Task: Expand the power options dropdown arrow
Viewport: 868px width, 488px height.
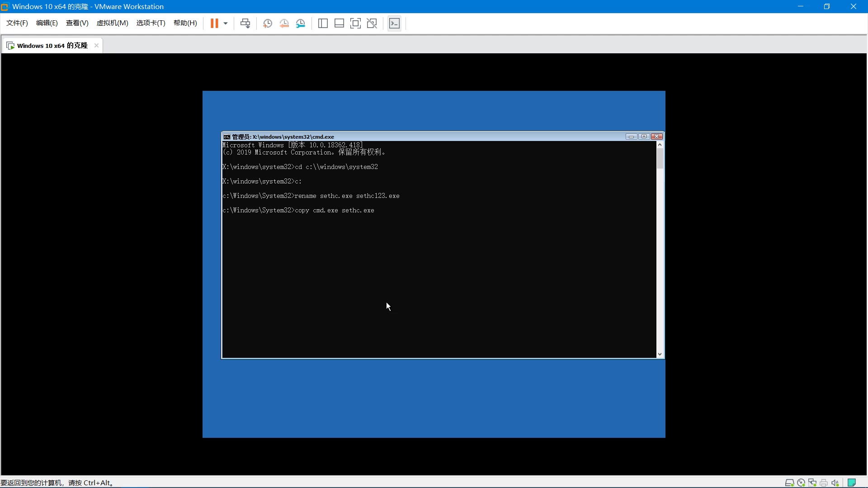Action: (226, 23)
